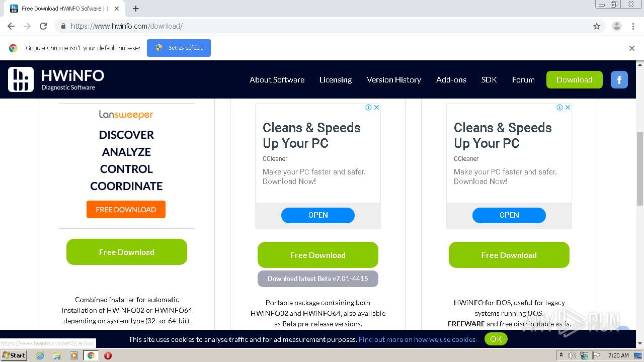Open the Chrome profile avatar
Viewport: 644px width, 362px height.
pos(617,26)
